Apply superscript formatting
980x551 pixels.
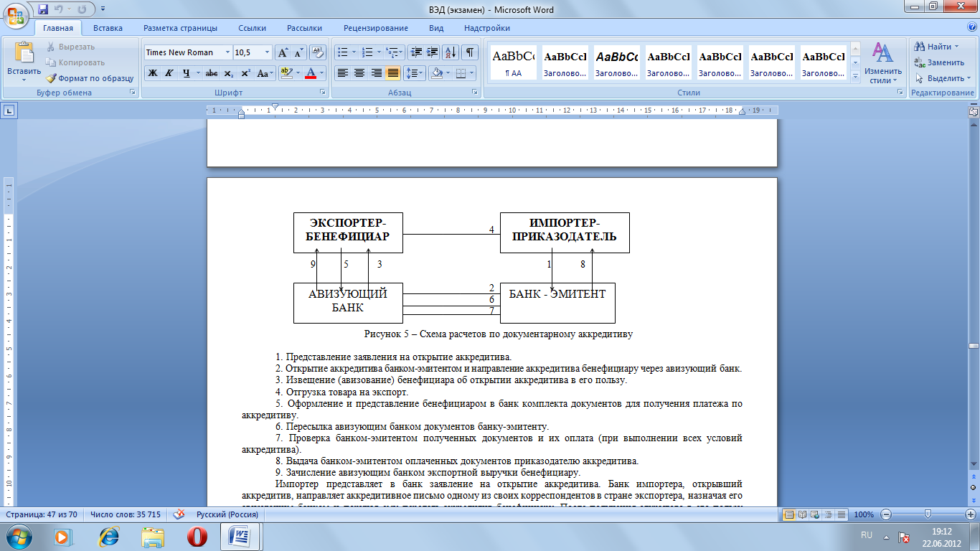click(245, 73)
